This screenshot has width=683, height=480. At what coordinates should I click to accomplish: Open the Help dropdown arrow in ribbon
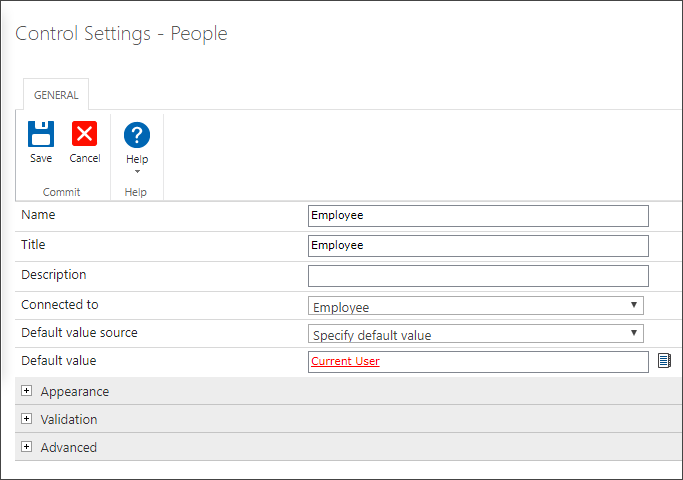click(x=137, y=172)
